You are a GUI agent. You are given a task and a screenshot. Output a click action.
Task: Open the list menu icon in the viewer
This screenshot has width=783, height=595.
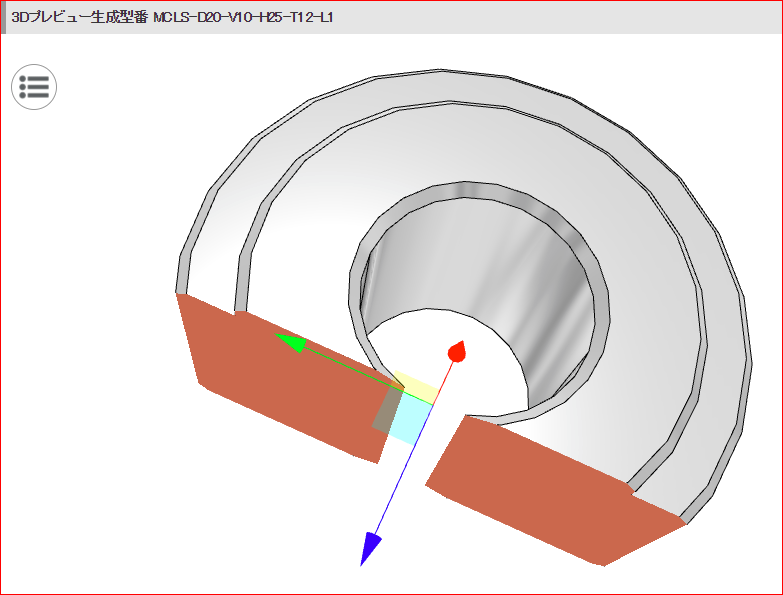[x=34, y=87]
